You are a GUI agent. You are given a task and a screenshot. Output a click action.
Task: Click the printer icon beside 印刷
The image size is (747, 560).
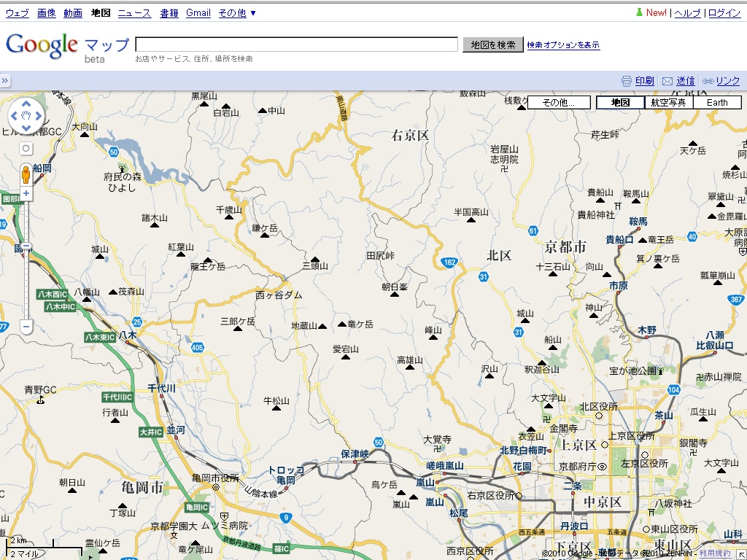tap(626, 81)
